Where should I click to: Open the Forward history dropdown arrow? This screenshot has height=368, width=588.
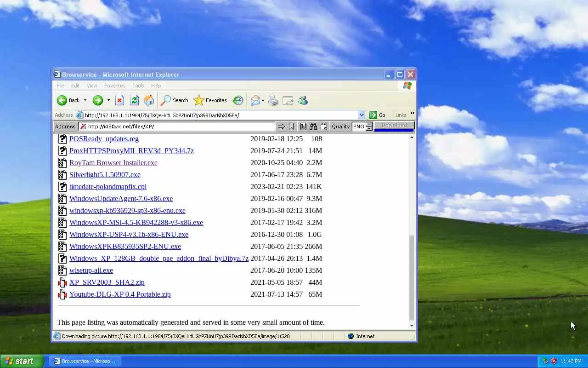108,100
